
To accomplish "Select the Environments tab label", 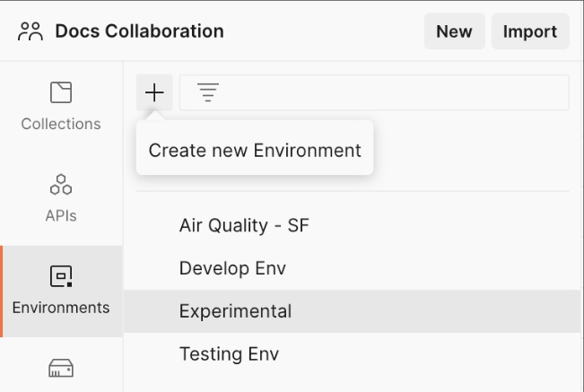I will 61,308.
